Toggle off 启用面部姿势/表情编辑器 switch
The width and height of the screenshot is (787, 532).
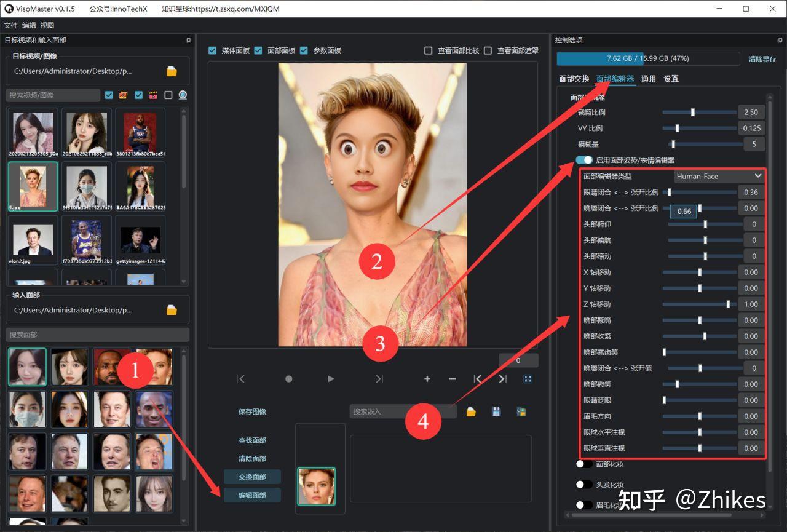[584, 160]
